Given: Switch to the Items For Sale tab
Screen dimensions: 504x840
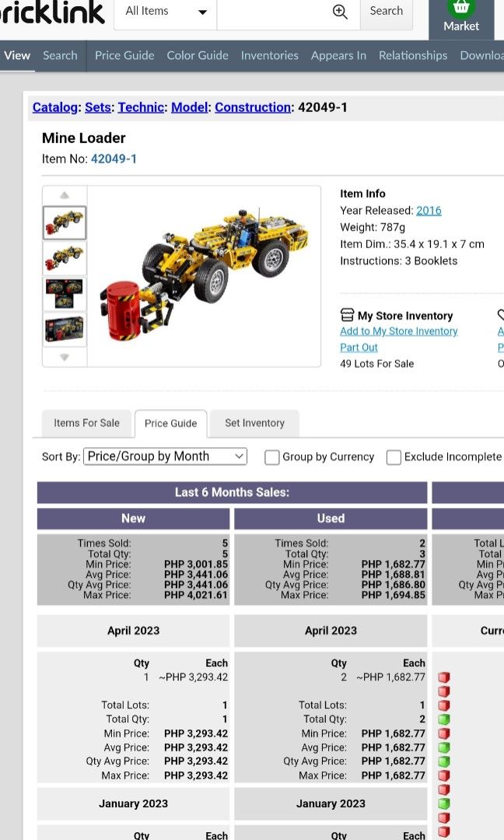Looking at the screenshot, I should 86,423.
